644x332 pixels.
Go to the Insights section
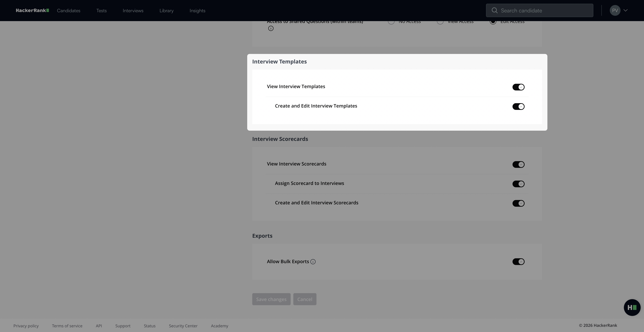[x=197, y=11]
